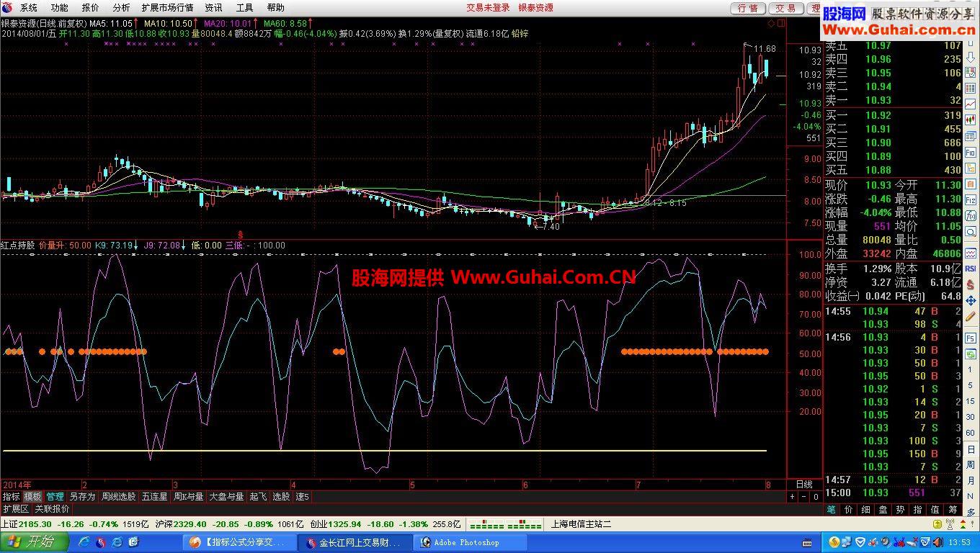Select the 日 daily period
Image resolution: width=980 pixels, height=553 pixels.
971,449
